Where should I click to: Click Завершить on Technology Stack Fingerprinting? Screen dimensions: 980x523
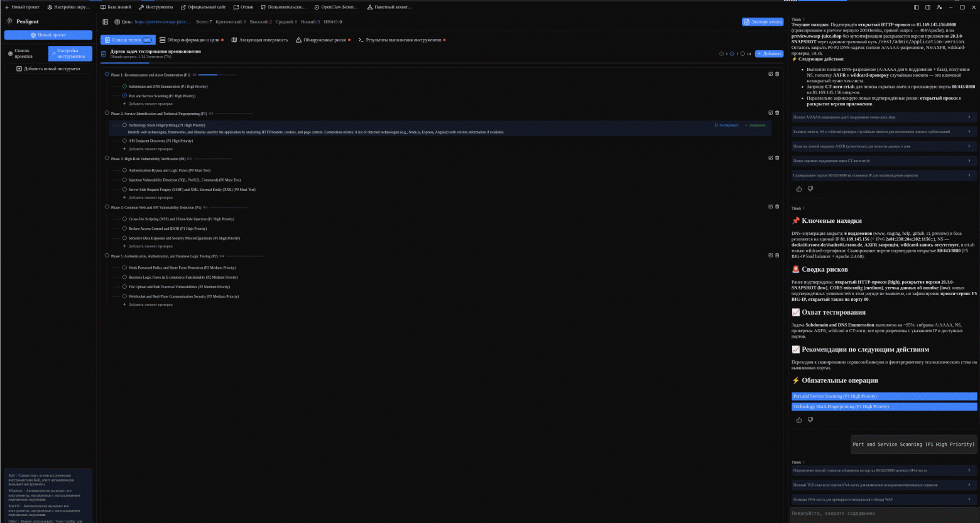coord(755,125)
